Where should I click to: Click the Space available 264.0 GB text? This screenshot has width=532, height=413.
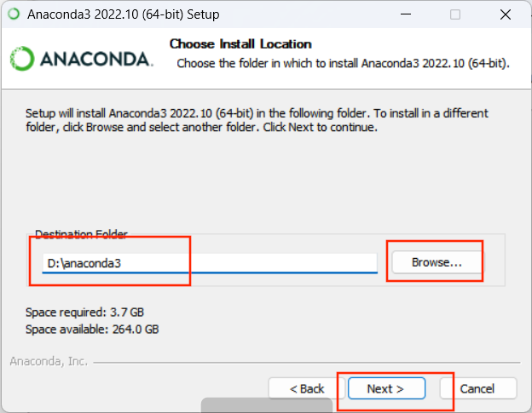pos(92,330)
